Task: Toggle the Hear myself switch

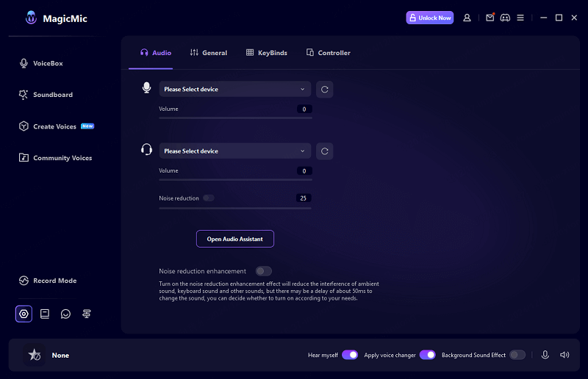Action: (350, 355)
